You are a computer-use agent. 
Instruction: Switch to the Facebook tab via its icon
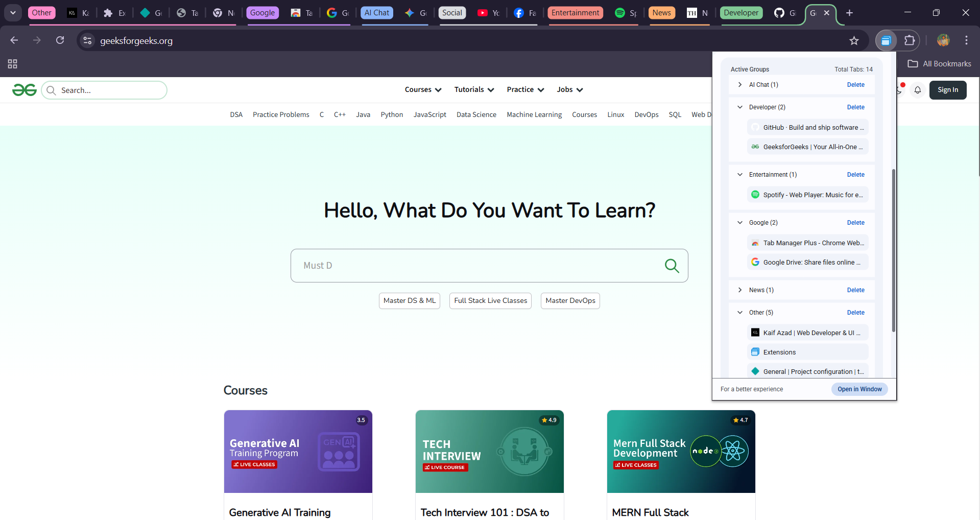coord(518,12)
